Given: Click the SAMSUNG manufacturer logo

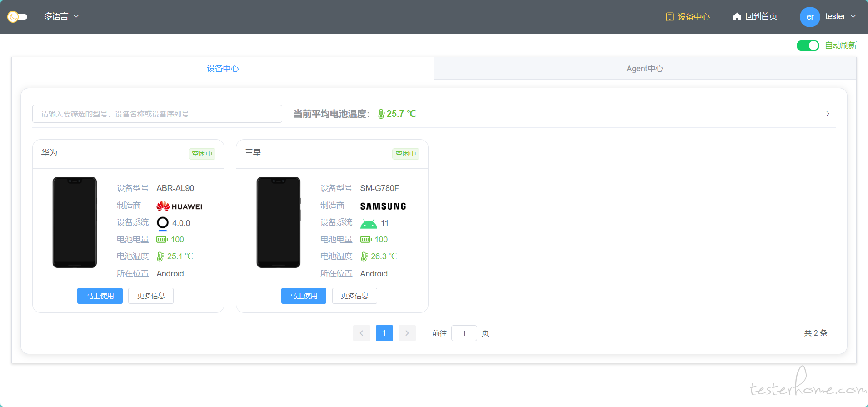Looking at the screenshot, I should click(383, 206).
